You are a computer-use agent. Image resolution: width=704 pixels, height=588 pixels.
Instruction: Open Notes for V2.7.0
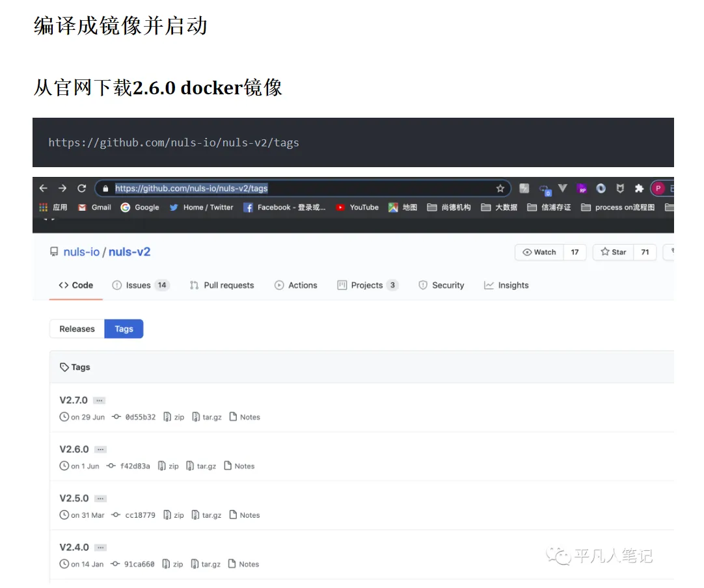coord(245,417)
